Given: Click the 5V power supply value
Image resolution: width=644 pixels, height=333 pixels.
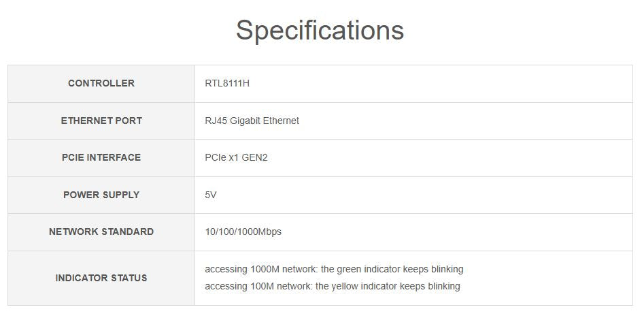Looking at the screenshot, I should 211,195.
